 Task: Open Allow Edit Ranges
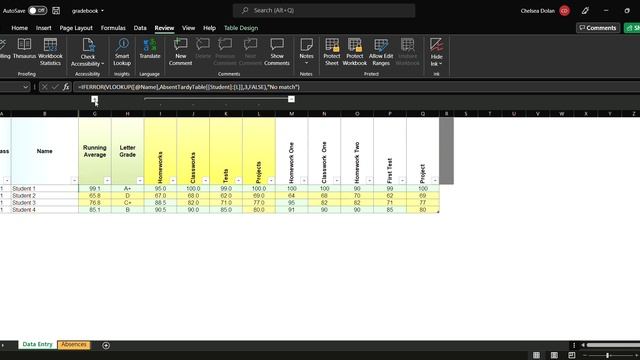381,52
